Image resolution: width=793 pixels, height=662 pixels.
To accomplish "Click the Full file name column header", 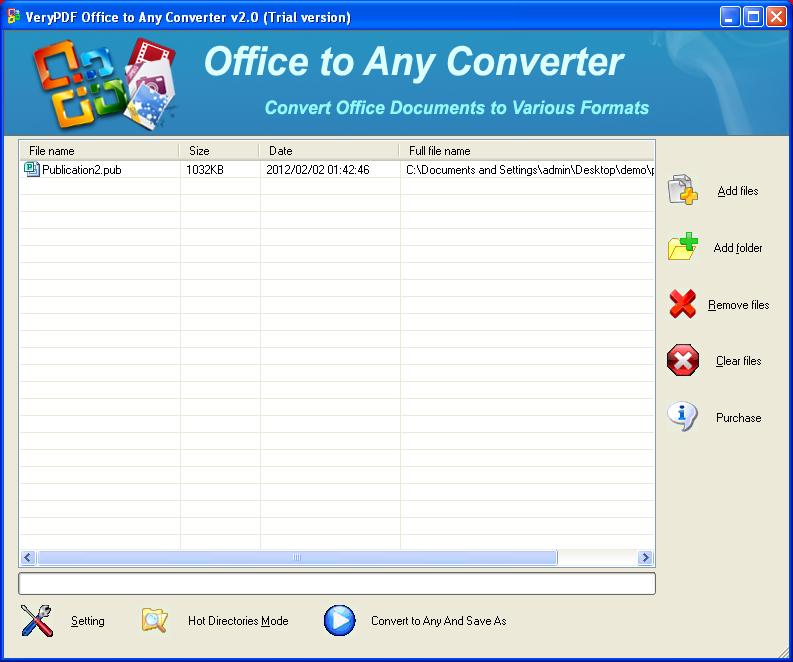I will click(x=526, y=151).
